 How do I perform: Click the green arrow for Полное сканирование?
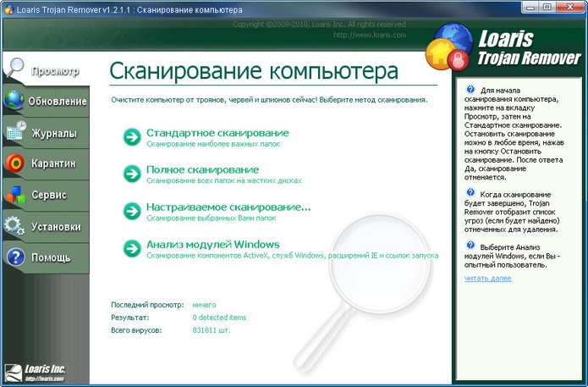[132, 174]
